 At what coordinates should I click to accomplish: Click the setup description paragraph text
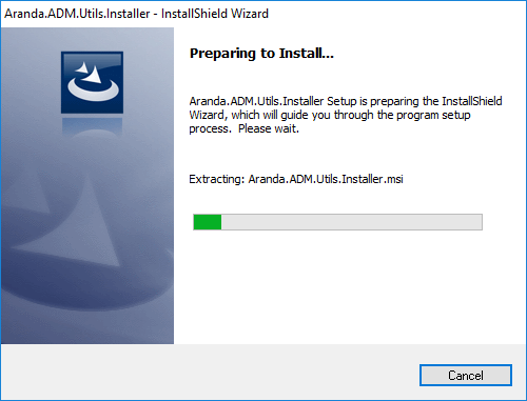[346, 115]
